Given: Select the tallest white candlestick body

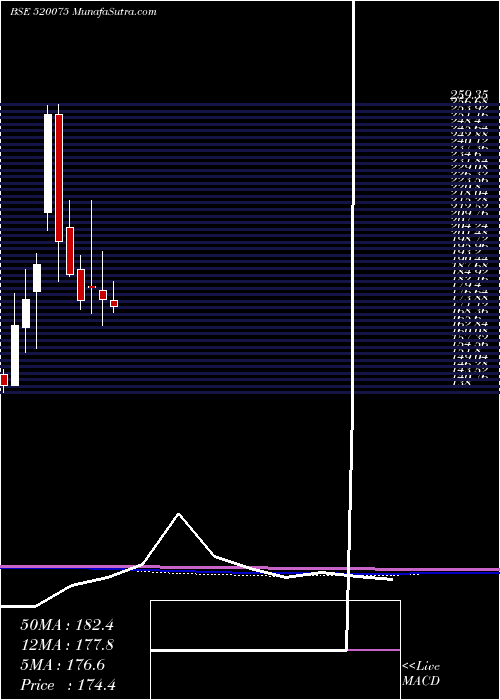Looking at the screenshot, I should (x=48, y=164).
